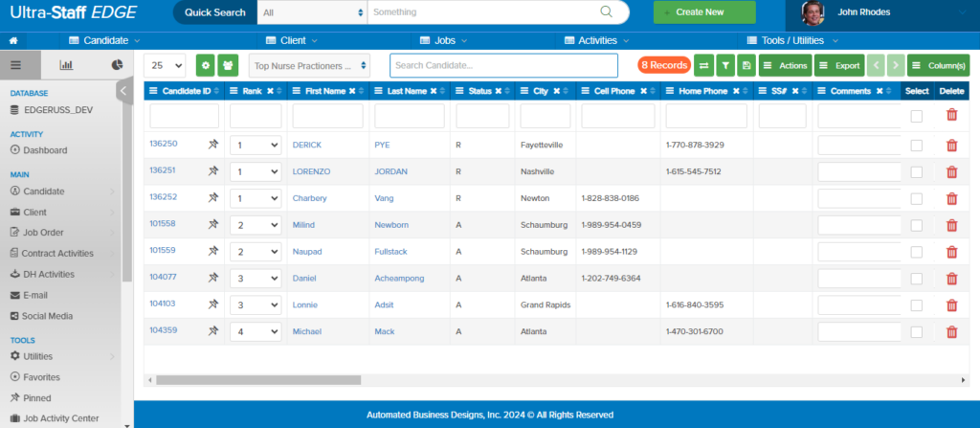
Task: Open the pie chart sidebar tab
Action: [x=118, y=65]
